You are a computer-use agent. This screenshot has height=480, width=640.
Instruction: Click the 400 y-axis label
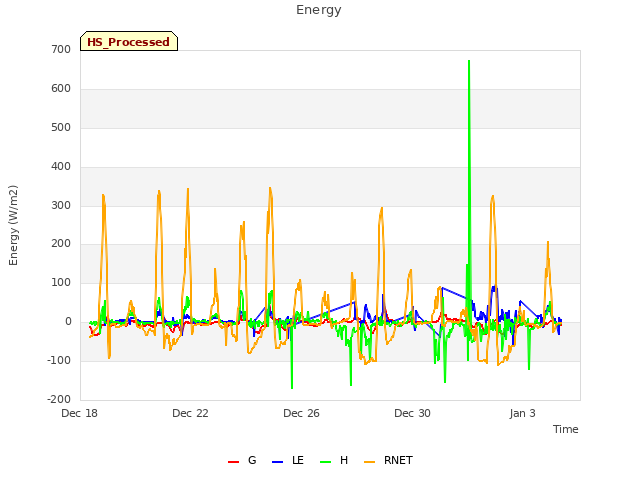(61, 167)
